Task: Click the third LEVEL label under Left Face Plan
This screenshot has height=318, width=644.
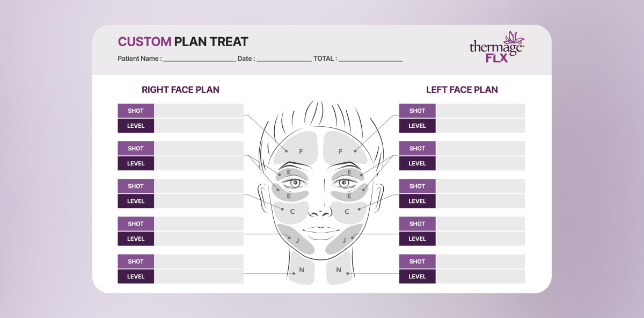Action: coord(417,201)
